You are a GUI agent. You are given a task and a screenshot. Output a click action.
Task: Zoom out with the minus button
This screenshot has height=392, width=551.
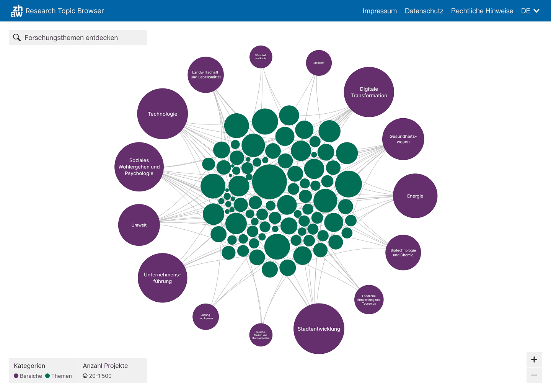[x=534, y=375]
